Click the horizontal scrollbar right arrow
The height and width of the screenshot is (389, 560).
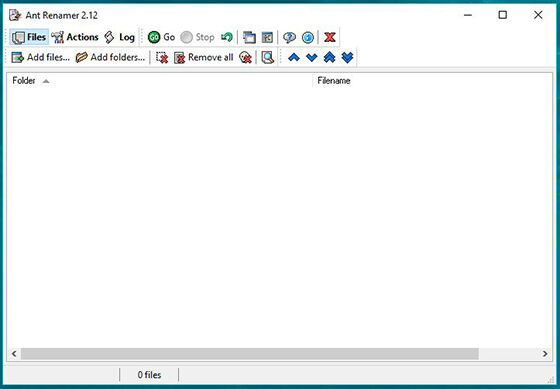(x=545, y=354)
